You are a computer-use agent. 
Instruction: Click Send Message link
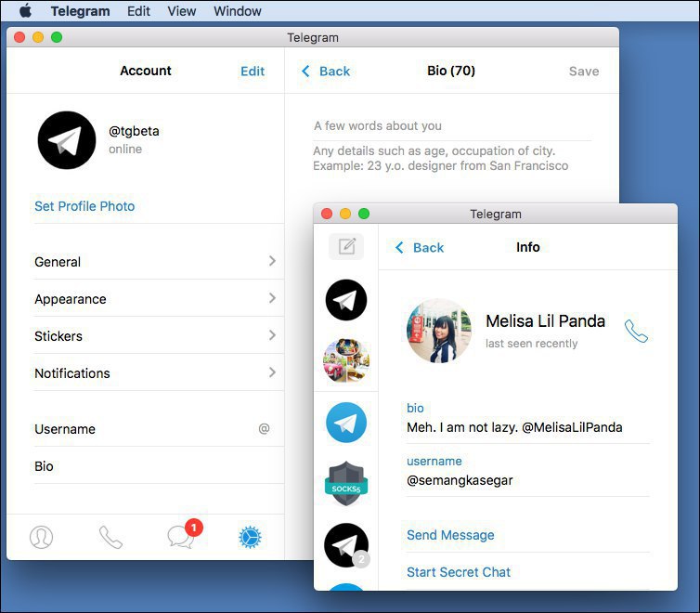click(450, 535)
